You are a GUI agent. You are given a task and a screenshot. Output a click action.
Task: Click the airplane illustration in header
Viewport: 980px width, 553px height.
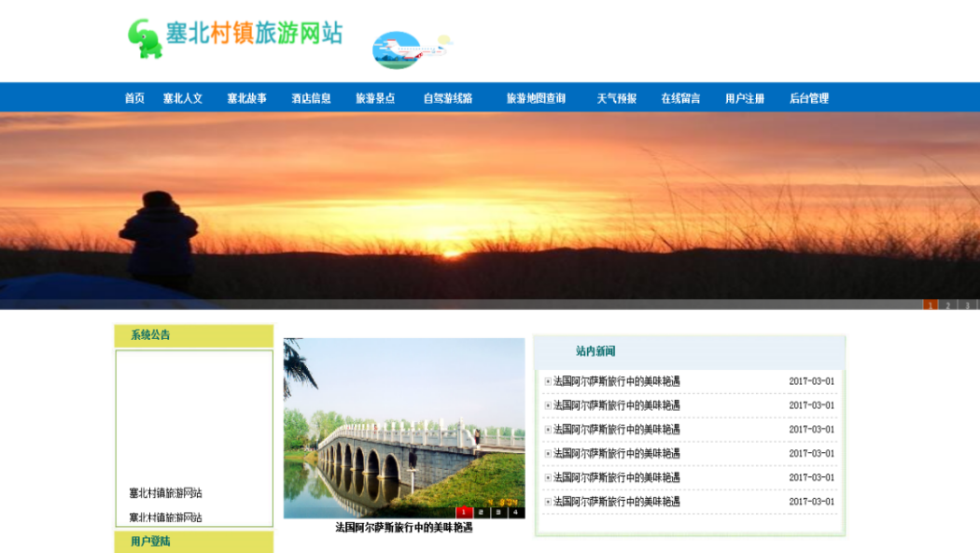(412, 50)
